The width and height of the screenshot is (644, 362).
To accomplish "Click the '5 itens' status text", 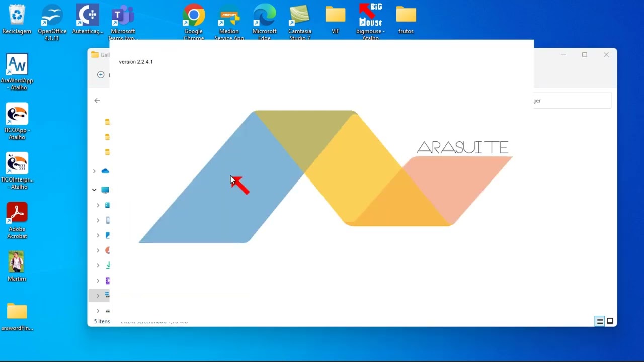I will pos(102,321).
